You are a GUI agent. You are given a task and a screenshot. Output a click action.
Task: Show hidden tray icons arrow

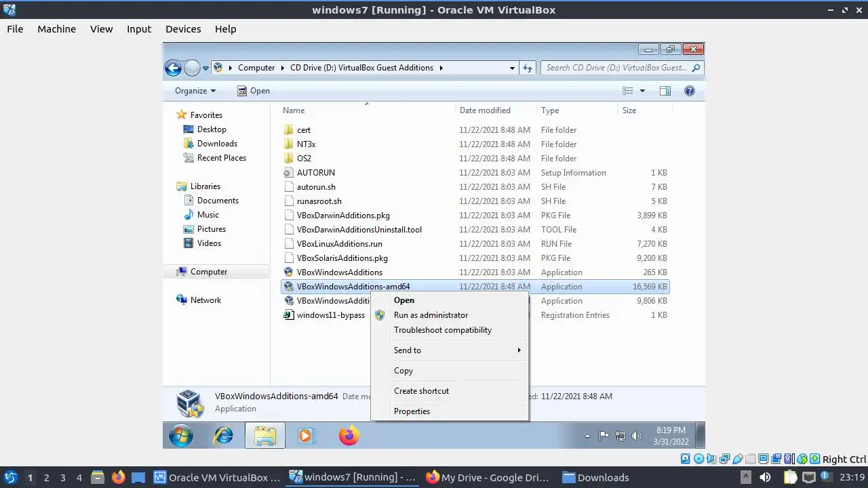tap(587, 436)
